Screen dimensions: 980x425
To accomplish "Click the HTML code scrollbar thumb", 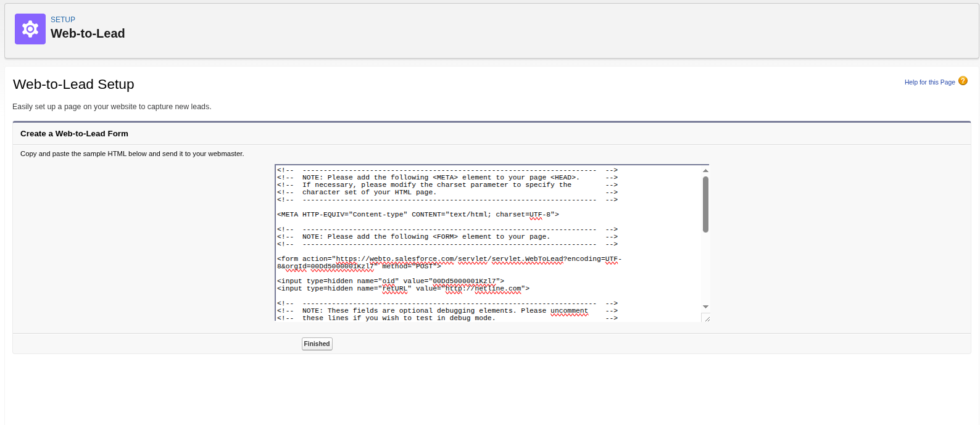I will click(x=705, y=204).
